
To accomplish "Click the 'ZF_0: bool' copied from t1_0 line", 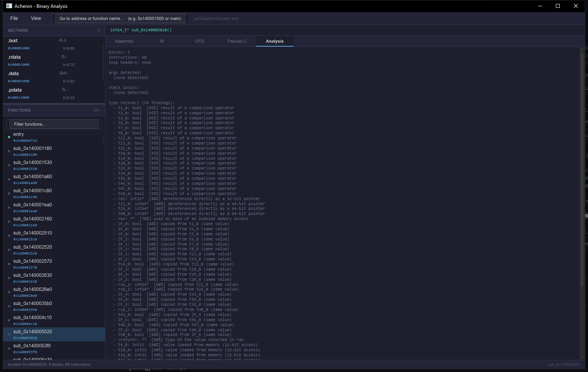I will tap(171, 224).
